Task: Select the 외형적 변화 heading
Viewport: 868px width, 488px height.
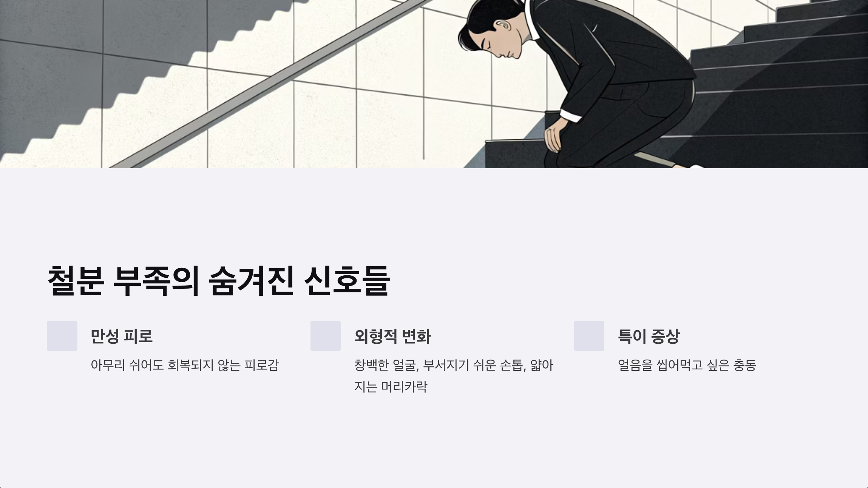Action: [392, 336]
